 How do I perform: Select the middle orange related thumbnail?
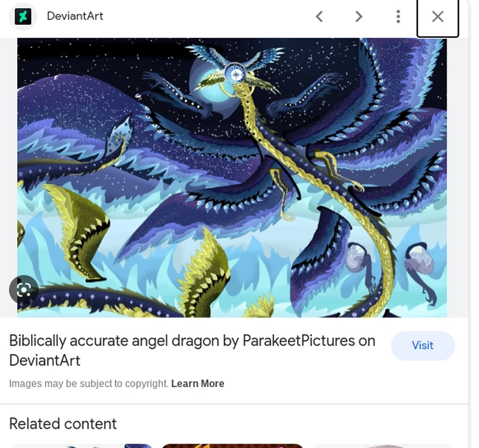click(x=232, y=445)
